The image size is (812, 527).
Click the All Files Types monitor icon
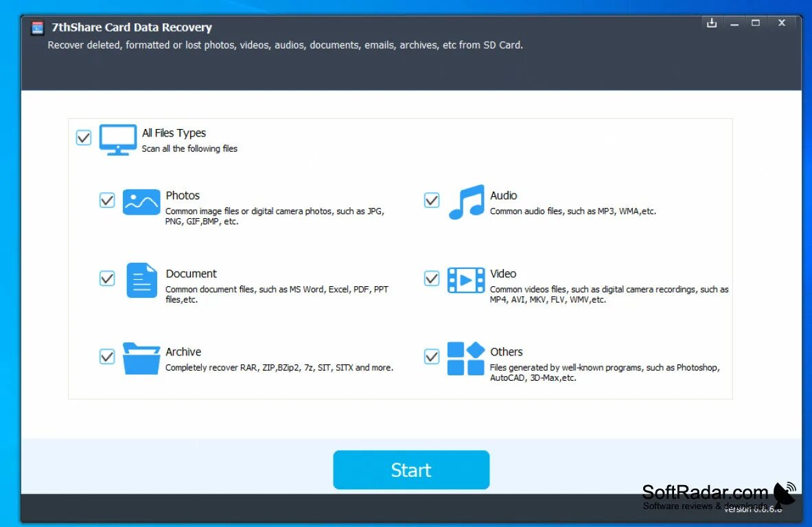[118, 140]
